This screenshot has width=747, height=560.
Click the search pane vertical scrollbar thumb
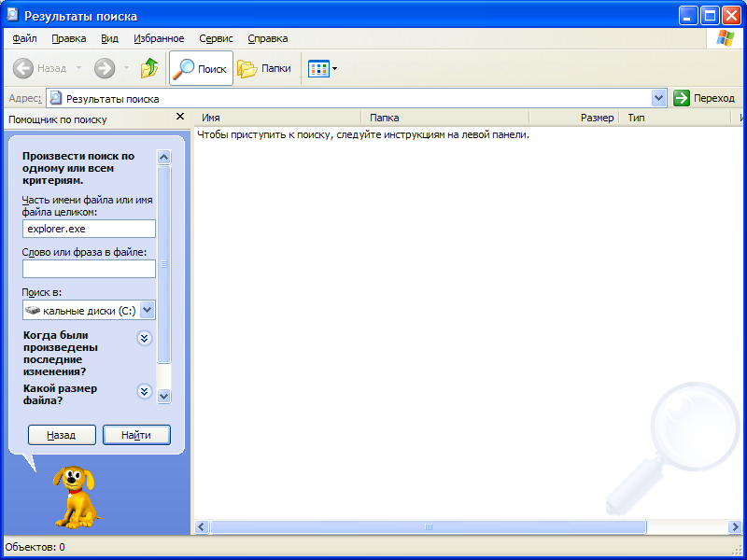pos(164,264)
